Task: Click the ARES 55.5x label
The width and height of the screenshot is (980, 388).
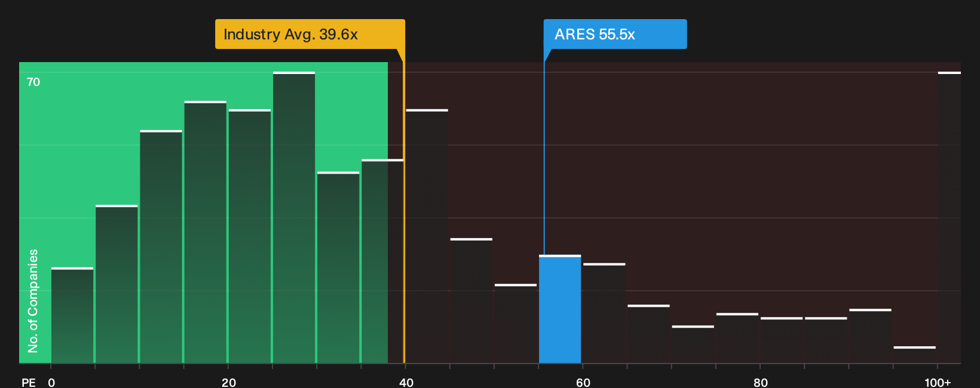Action: click(x=615, y=34)
